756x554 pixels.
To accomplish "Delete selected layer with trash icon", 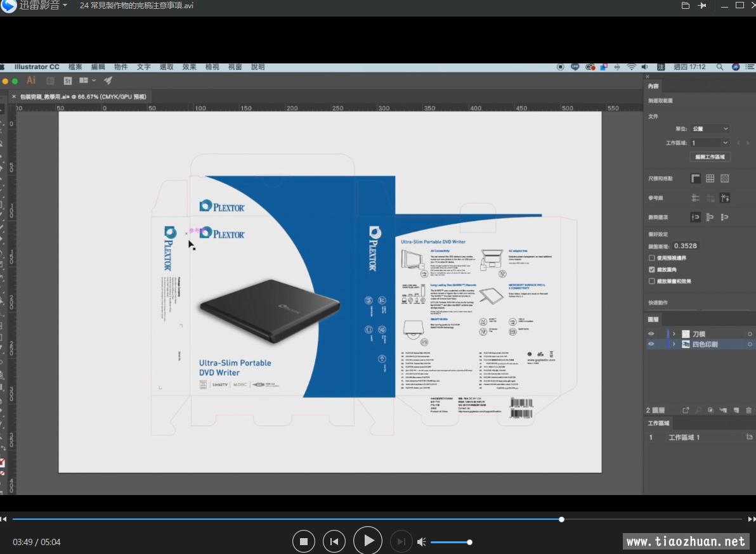I will point(749,411).
